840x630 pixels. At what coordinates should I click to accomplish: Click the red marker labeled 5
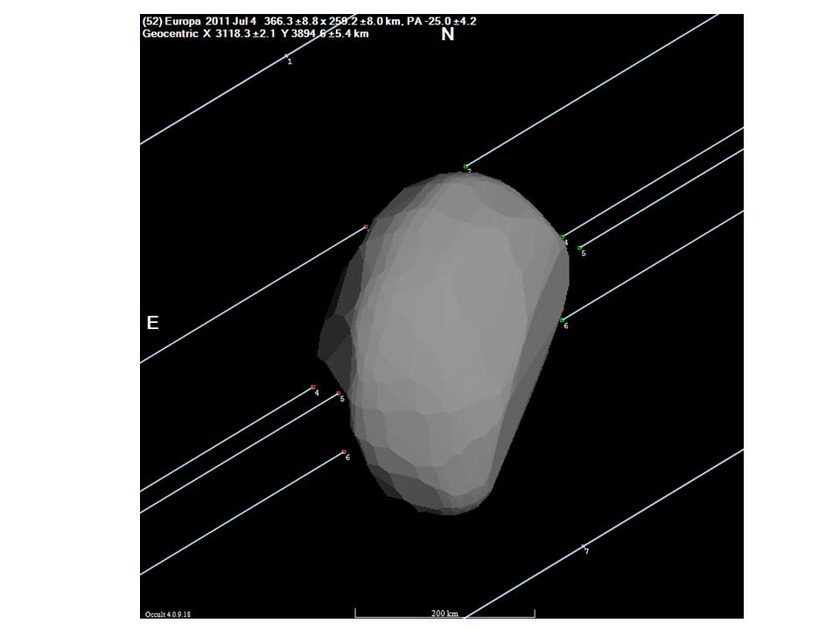pos(339,394)
